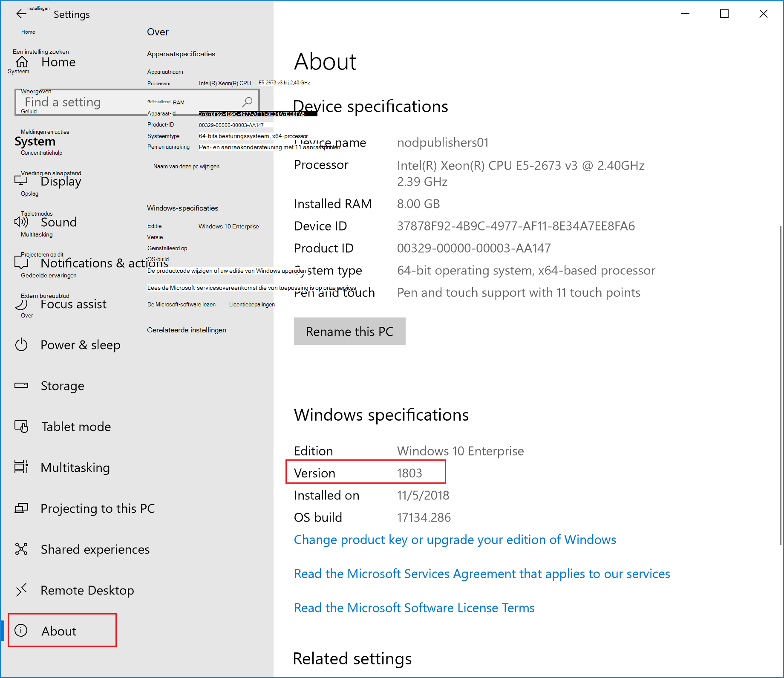
Task: Click the vertical scrollbar on right
Action: pyautogui.click(x=780, y=386)
